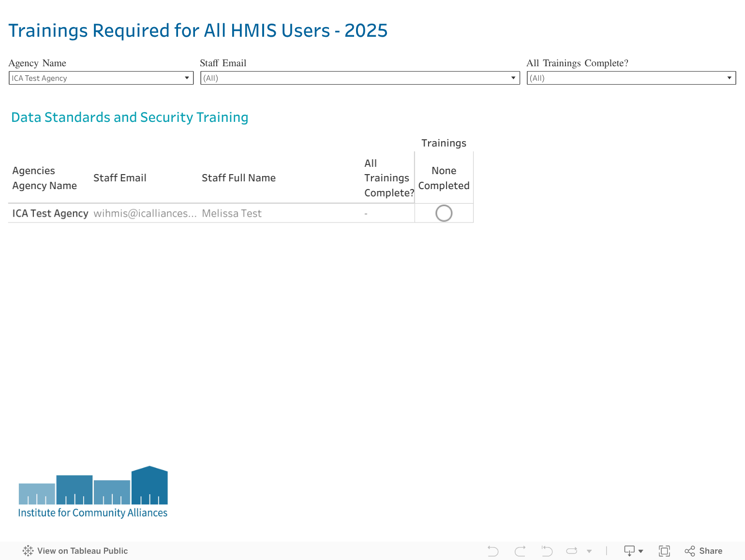The image size is (745, 560).
Task: Click the Institute for Community Alliances logo
Action: (93, 492)
